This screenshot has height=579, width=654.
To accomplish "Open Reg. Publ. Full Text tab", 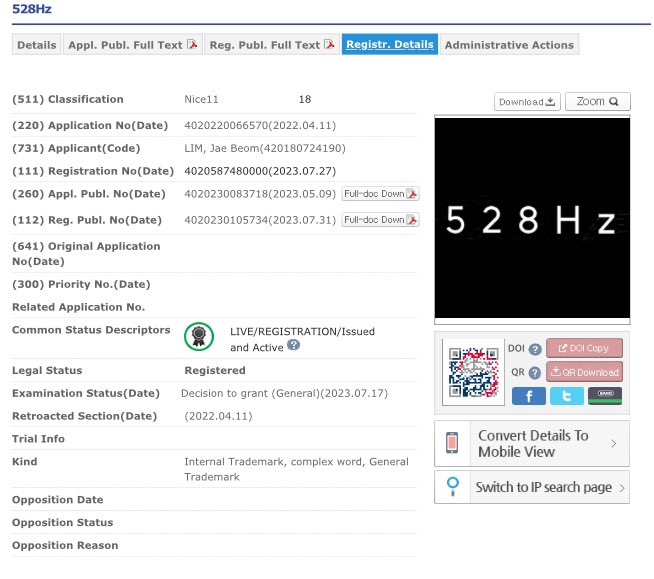I will (272, 45).
